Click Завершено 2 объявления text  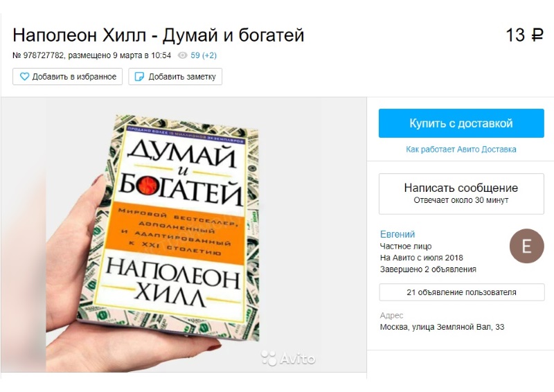tap(428, 269)
